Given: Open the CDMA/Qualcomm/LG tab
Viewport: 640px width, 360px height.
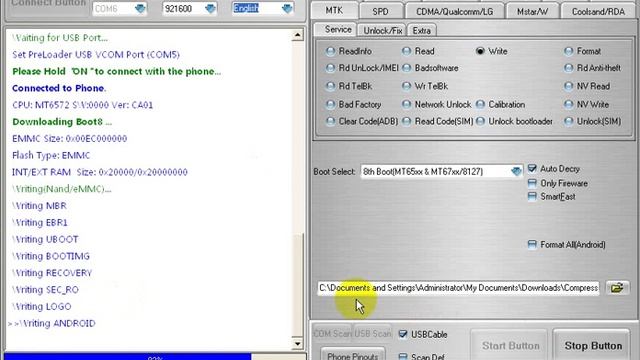Looking at the screenshot, I should pos(454,11).
